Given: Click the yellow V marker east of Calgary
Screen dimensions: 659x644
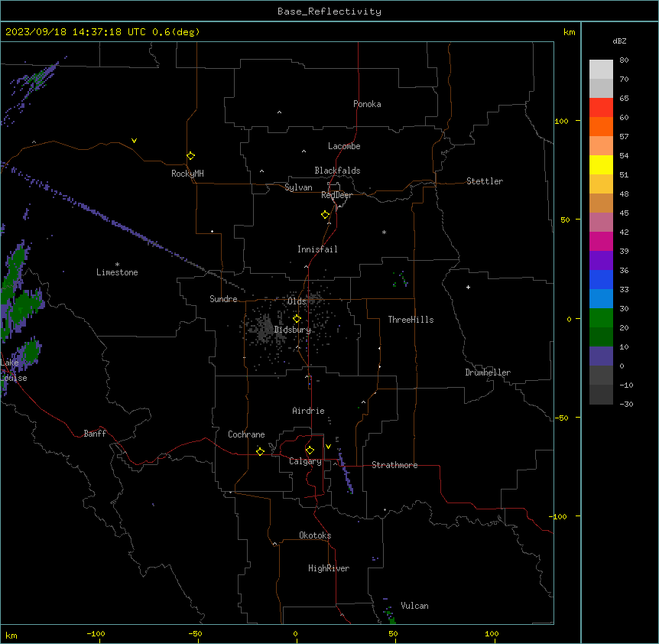Looking at the screenshot, I should (x=328, y=447).
